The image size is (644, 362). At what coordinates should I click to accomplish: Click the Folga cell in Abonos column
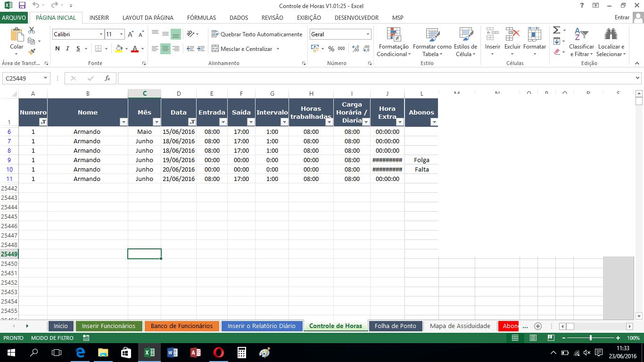click(x=421, y=160)
